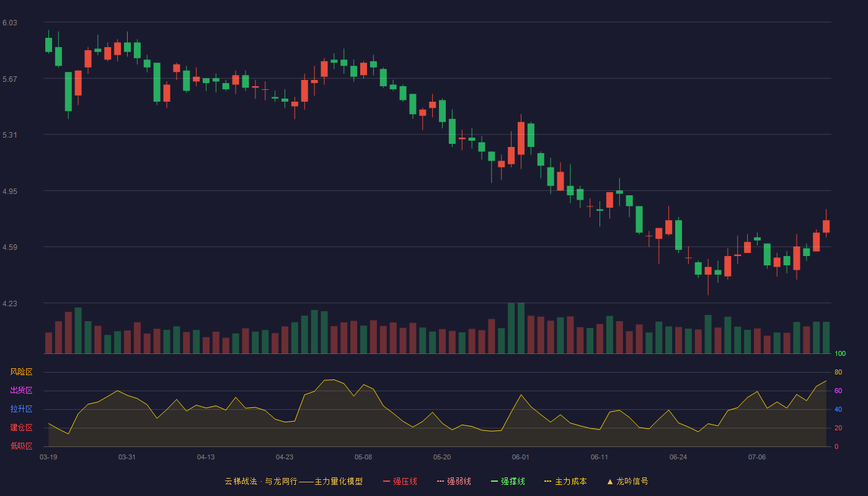Click the last red candlestick on right
This screenshot has width=868, height=496.
826,226
